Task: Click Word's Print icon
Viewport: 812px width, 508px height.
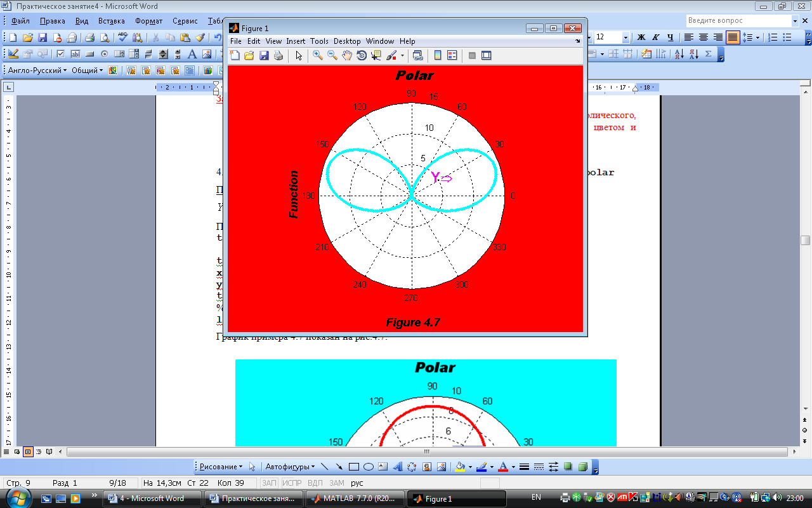Action: click(x=90, y=37)
